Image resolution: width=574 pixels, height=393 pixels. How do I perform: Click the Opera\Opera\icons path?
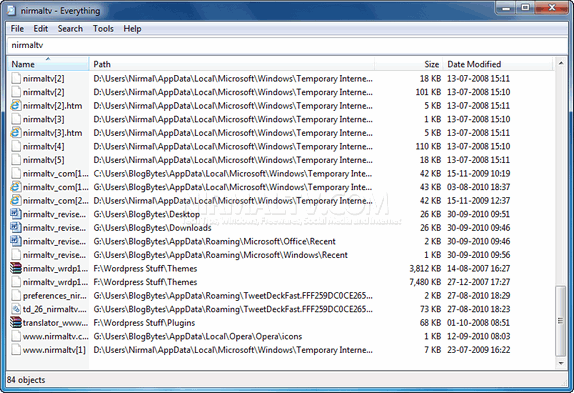198,336
